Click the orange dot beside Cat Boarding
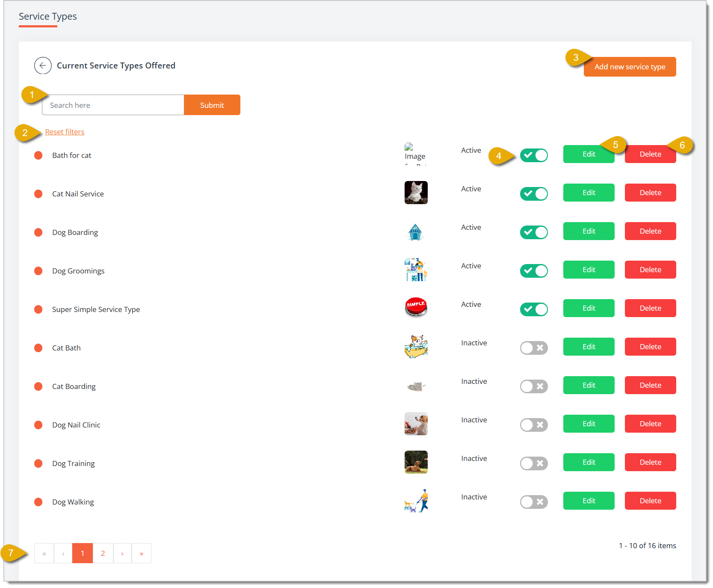This screenshot has height=588, width=713. [38, 386]
